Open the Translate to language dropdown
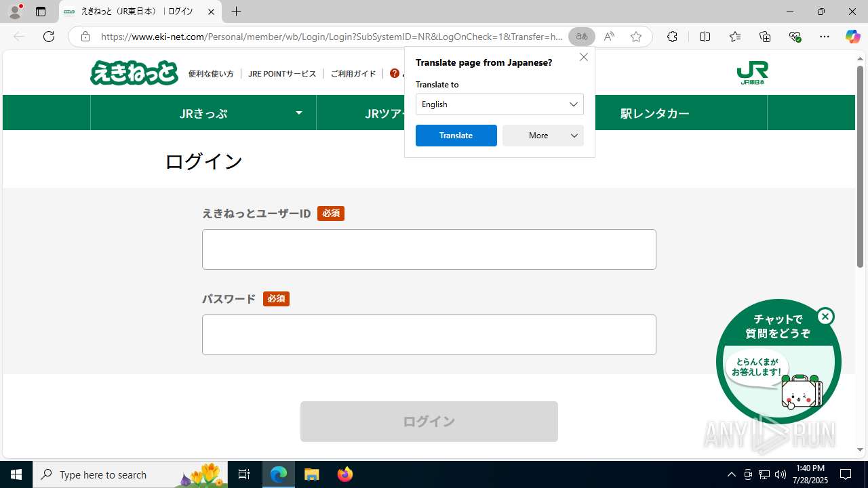The image size is (868, 488). pyautogui.click(x=500, y=104)
